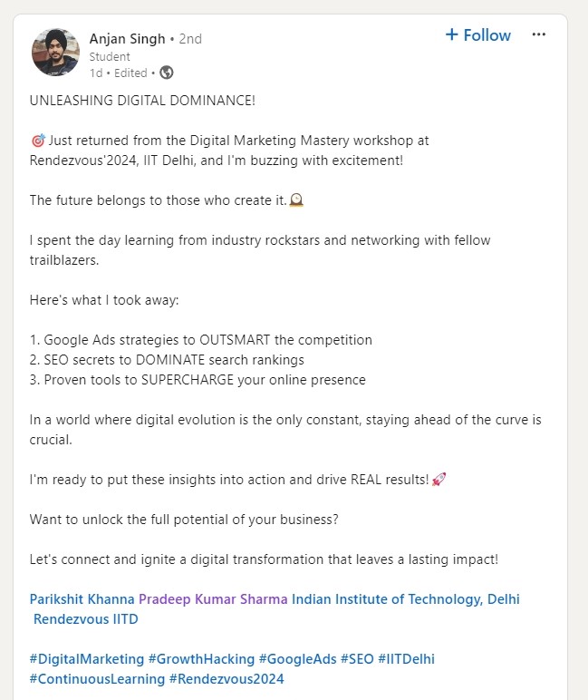Click the Follow button
The height and width of the screenshot is (700, 588).
(477, 35)
